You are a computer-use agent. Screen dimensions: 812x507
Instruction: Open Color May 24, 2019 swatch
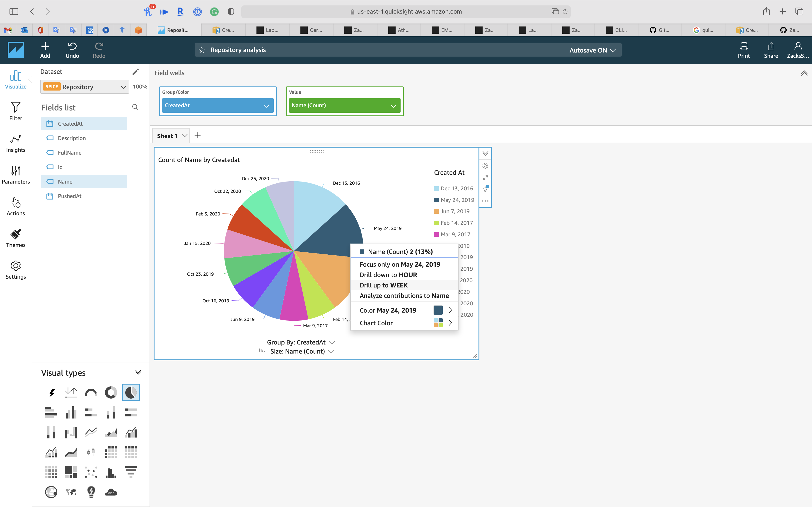coord(438,310)
